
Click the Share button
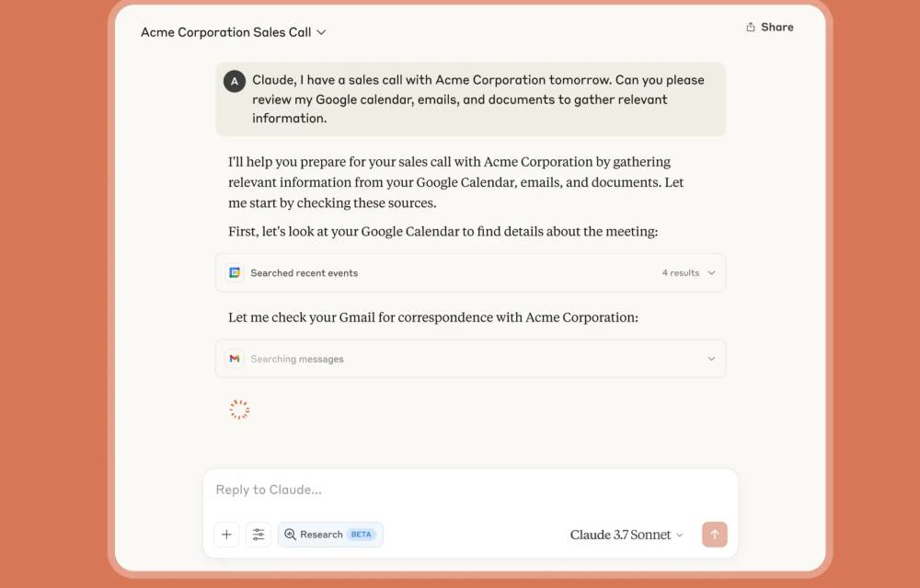(769, 27)
